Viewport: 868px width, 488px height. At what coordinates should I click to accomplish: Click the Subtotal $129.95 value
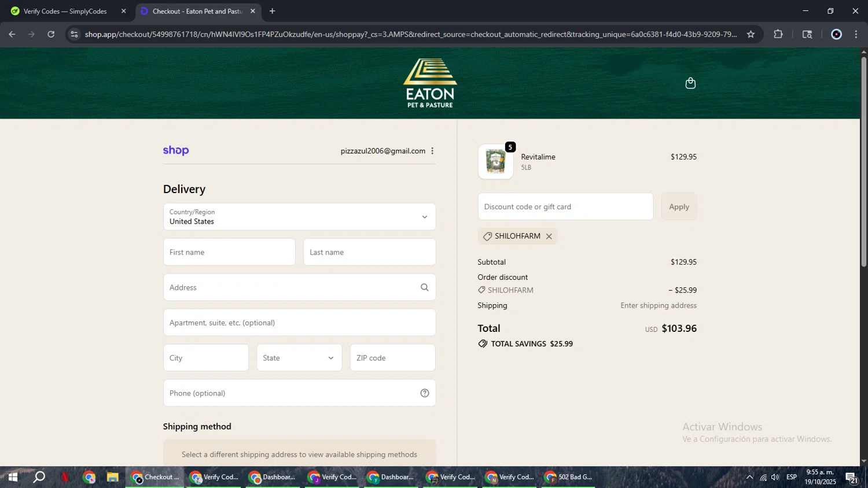(683, 262)
